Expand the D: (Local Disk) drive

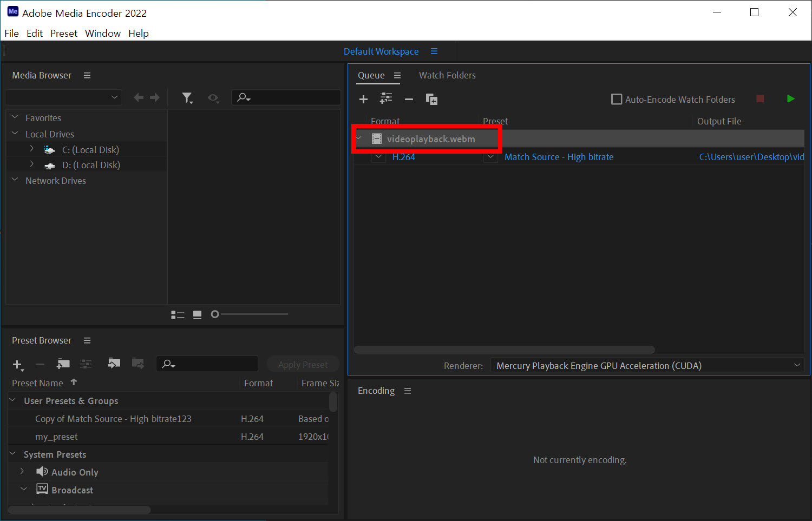coord(31,164)
